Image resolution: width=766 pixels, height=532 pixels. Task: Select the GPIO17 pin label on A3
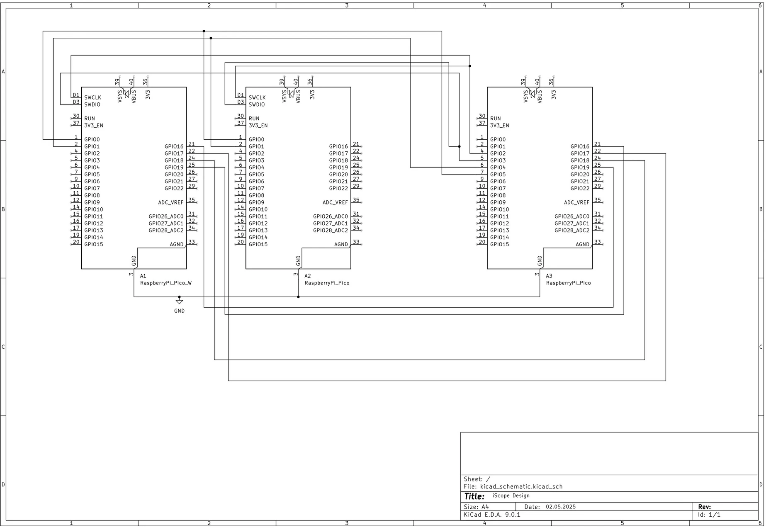pyautogui.click(x=580, y=154)
